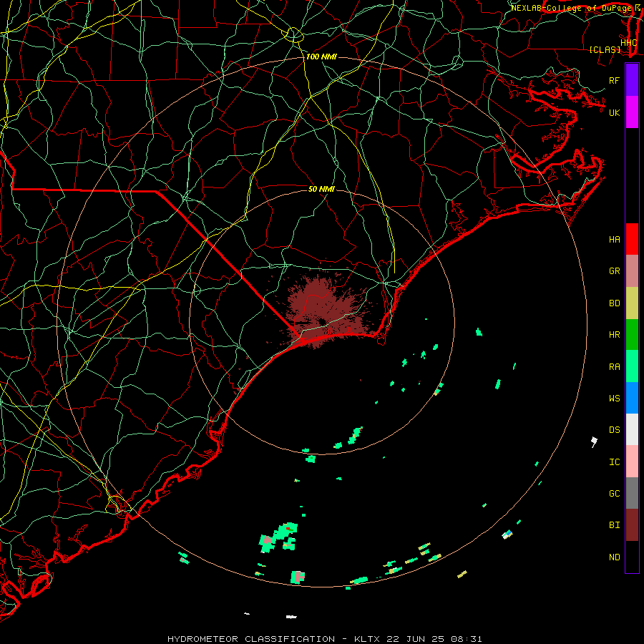
Task: Click the ND legend label
Action: pyautogui.click(x=615, y=557)
